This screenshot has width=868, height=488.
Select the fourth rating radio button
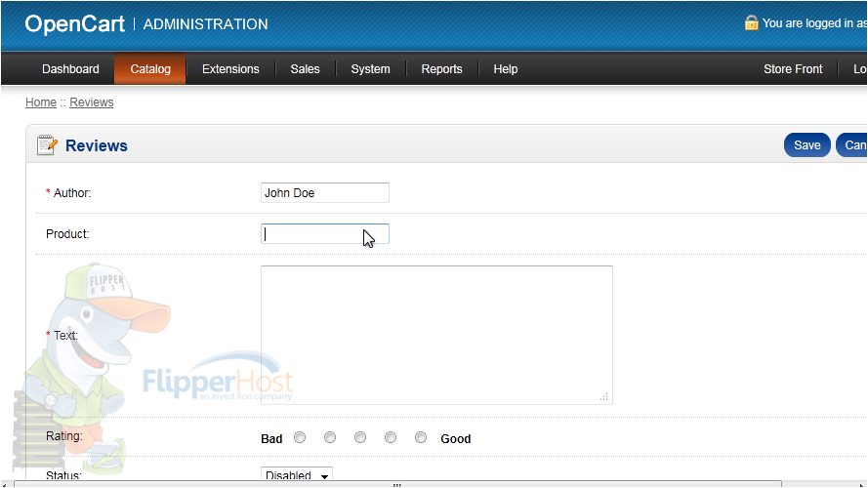391,437
